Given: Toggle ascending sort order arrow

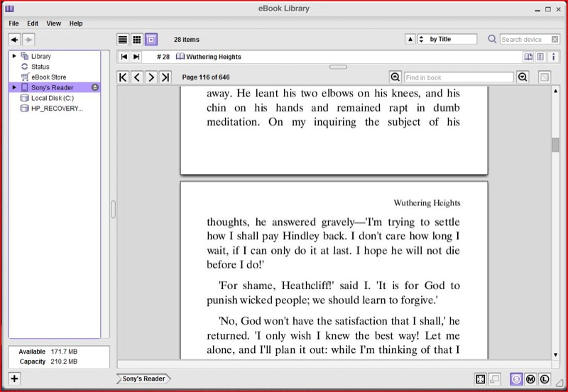Looking at the screenshot, I should tap(410, 39).
